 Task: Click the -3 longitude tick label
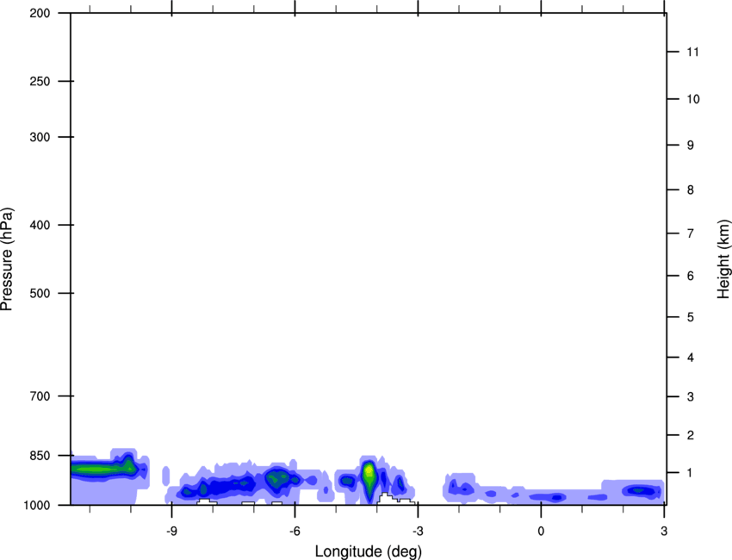(418, 532)
